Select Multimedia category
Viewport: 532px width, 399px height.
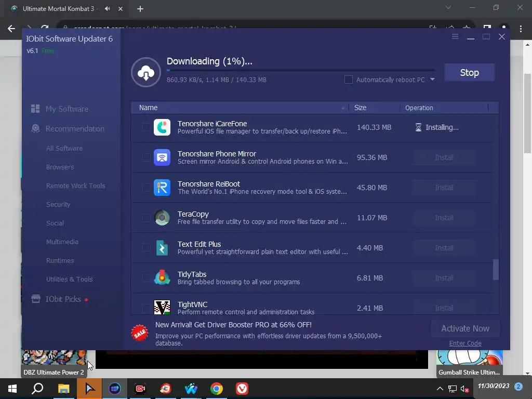coord(62,242)
